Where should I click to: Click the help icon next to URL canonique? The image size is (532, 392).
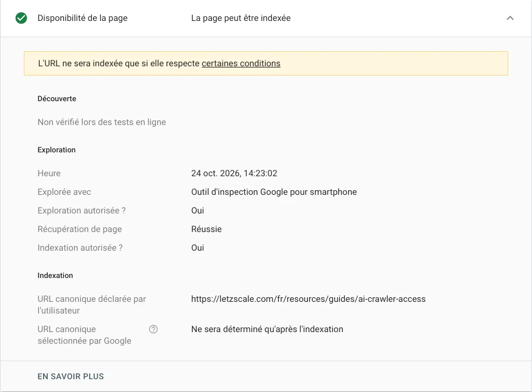pos(153,329)
